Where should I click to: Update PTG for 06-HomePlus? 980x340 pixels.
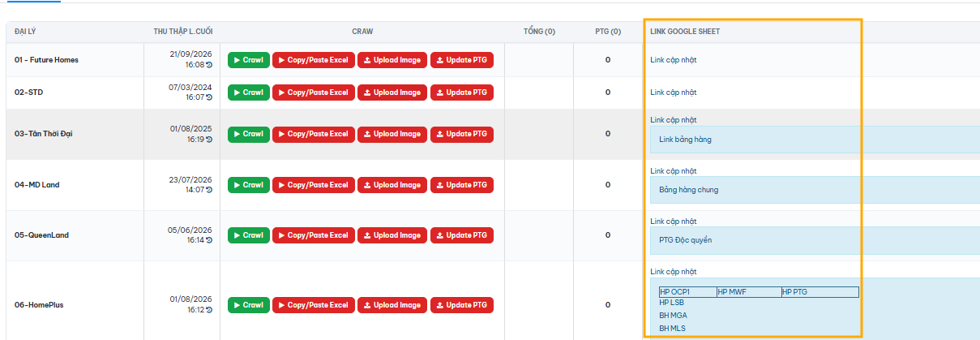click(x=462, y=305)
